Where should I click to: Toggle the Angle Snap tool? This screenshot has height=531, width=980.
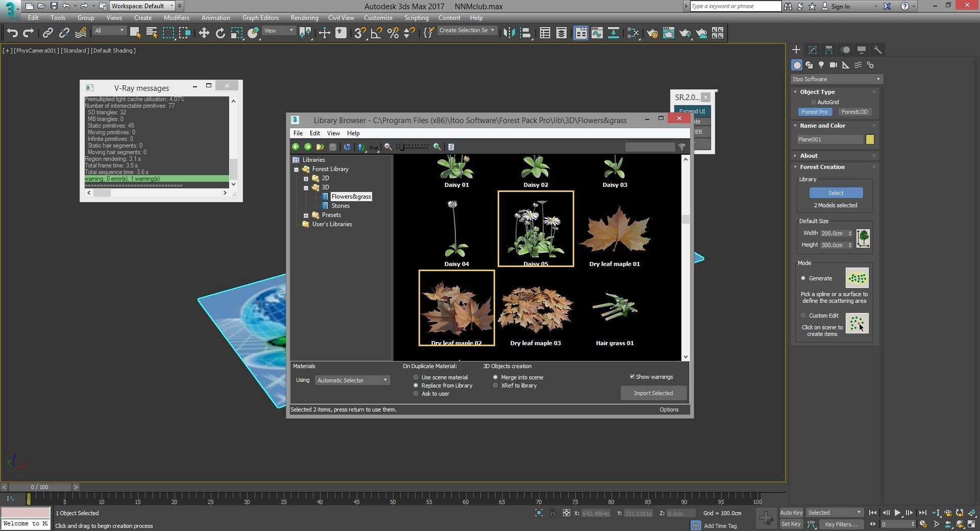377,33
